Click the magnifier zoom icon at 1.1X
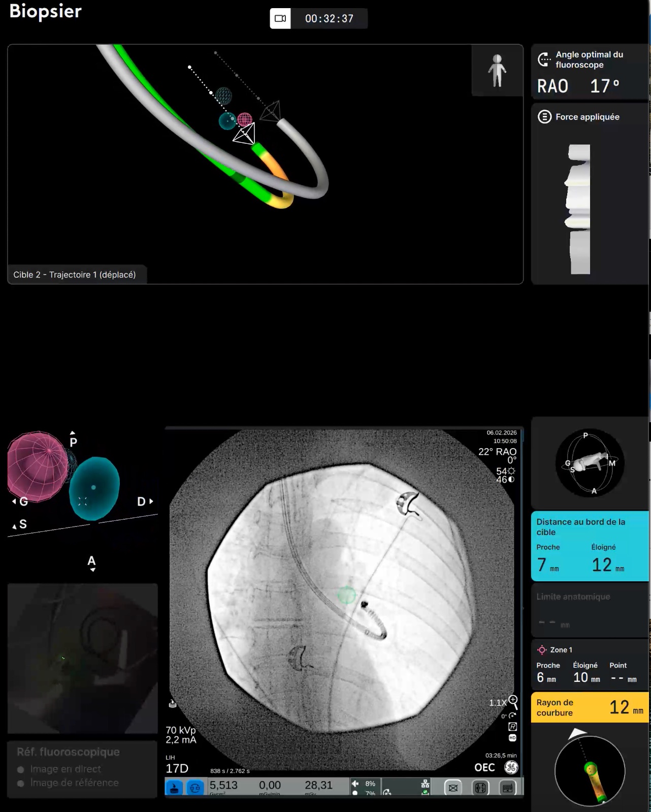This screenshot has width=651, height=812. [x=513, y=702]
